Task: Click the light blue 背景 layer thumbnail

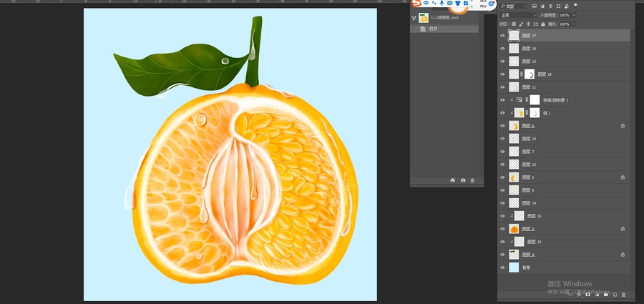Action: (514, 268)
